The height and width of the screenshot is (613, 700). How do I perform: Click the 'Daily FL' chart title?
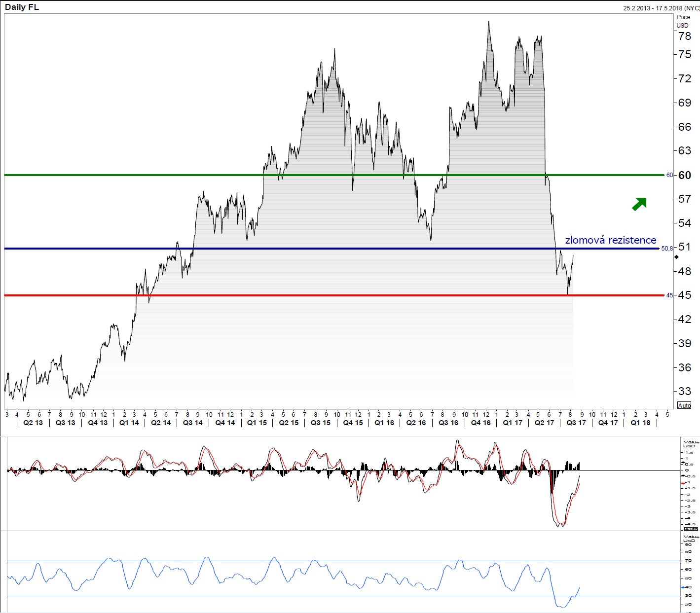pyautogui.click(x=22, y=7)
